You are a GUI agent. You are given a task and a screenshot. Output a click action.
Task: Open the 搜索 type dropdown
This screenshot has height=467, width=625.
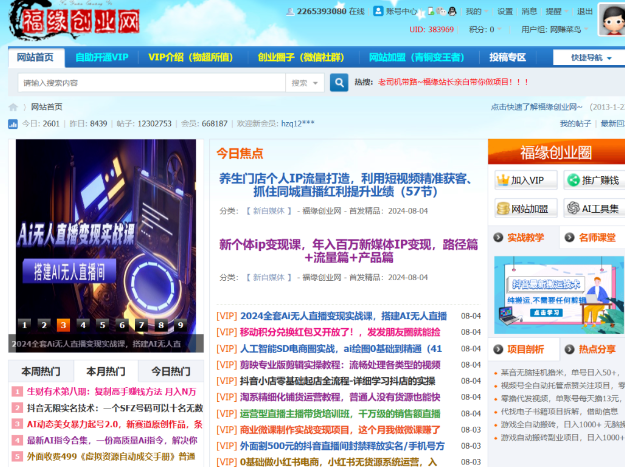click(305, 83)
